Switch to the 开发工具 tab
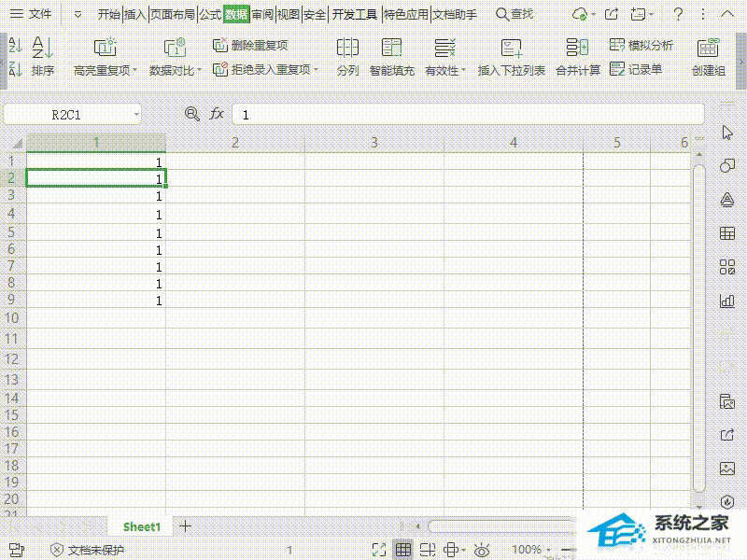747x560 pixels. [x=355, y=14]
